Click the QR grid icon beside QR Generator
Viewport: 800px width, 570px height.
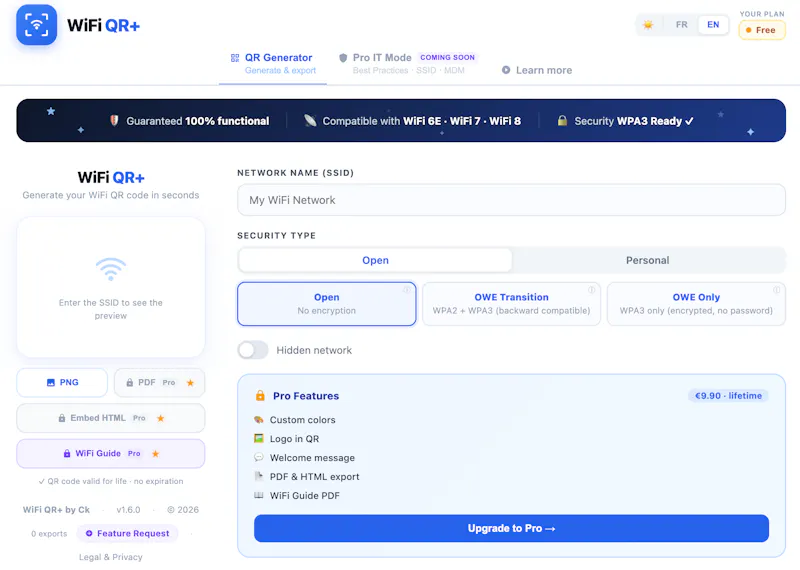click(235, 58)
